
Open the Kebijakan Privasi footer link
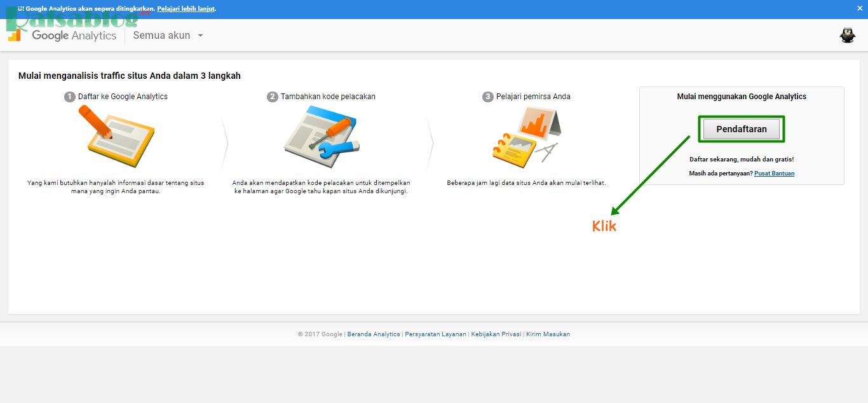tap(496, 334)
